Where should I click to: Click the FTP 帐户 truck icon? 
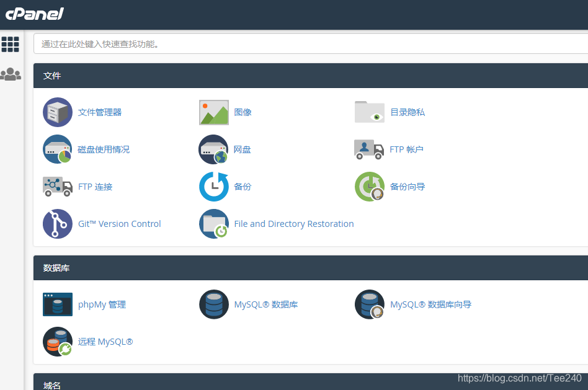click(369, 149)
